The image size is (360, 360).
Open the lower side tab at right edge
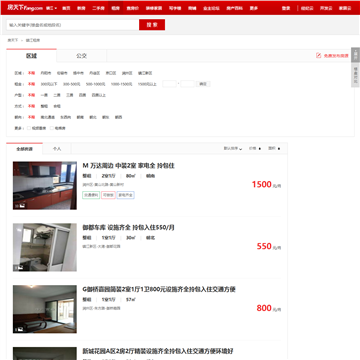pos(355,75)
